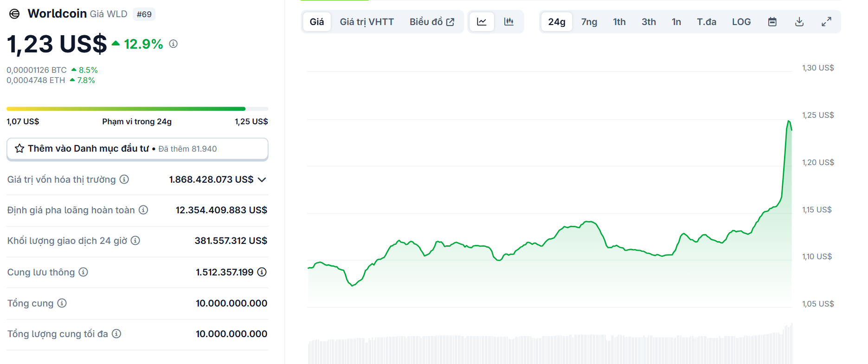
Task: Open Biểu đồ external chart tab
Action: coord(432,22)
